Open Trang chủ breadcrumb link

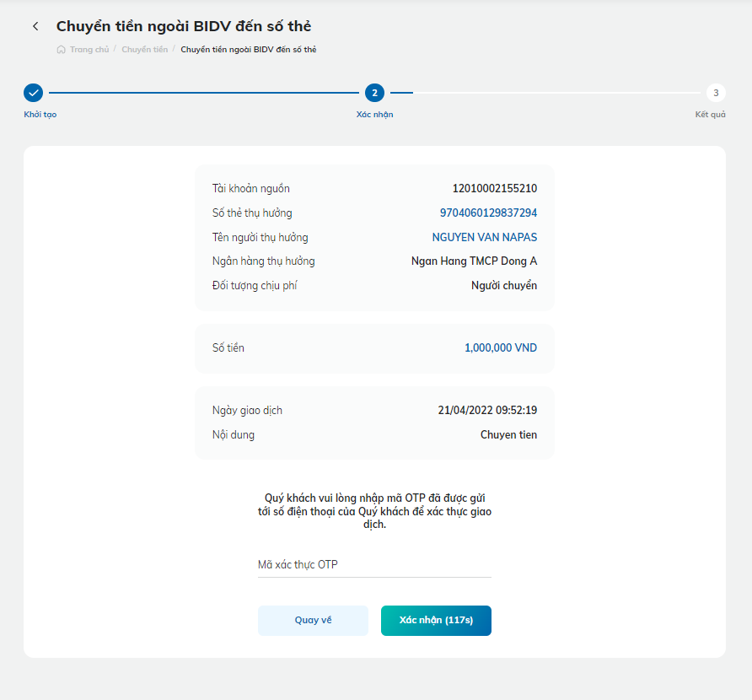89,50
